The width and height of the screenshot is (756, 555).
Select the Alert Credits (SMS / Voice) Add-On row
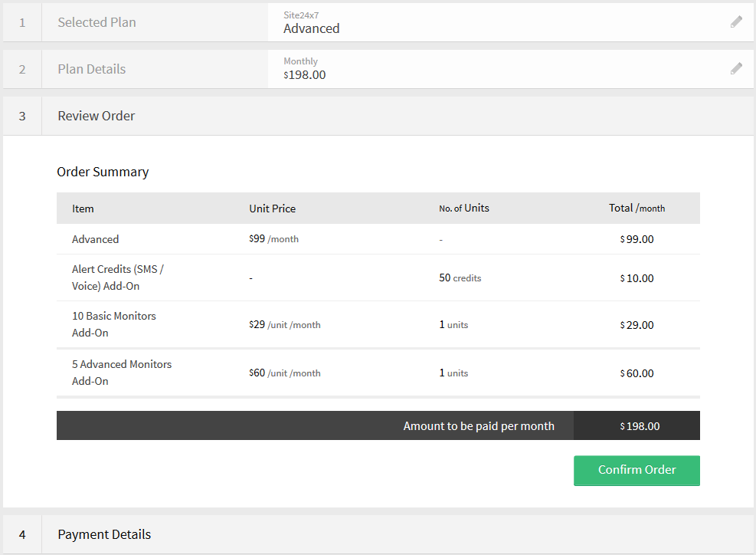117,277
